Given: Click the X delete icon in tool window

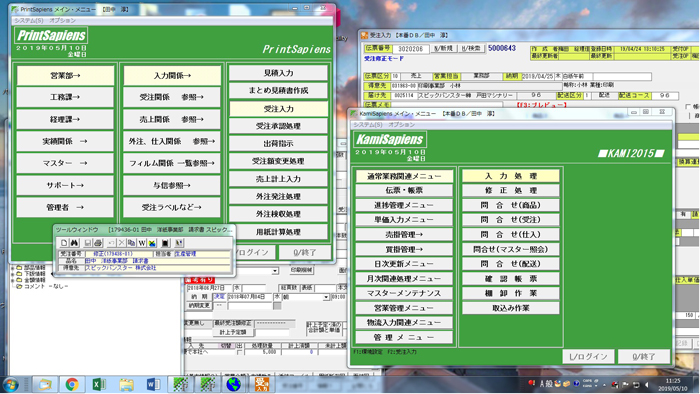Looking at the screenshot, I should click(121, 243).
